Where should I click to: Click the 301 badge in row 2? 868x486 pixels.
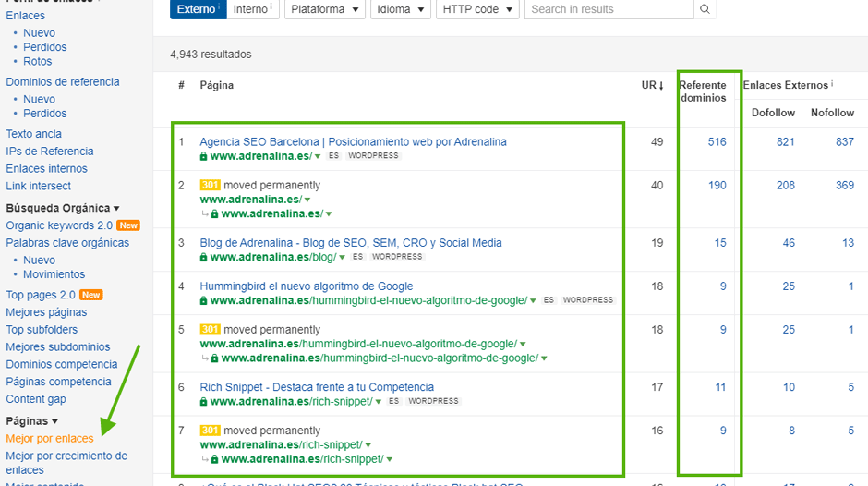[x=211, y=186]
